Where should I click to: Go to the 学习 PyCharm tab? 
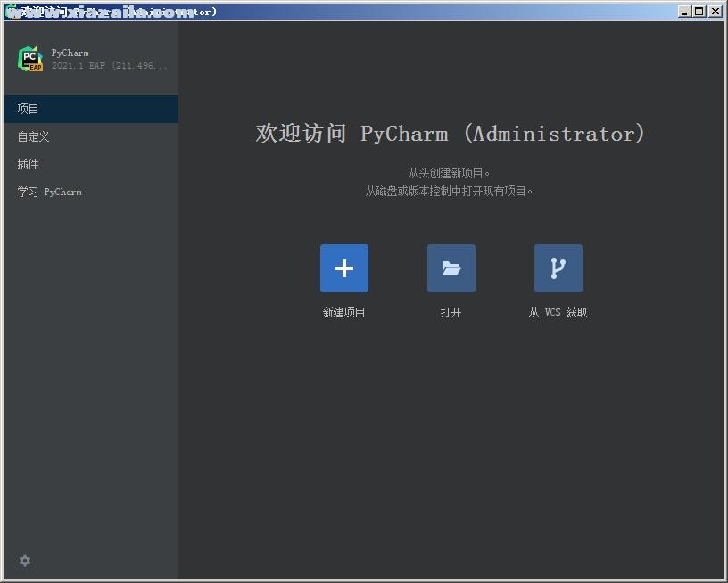point(91,192)
